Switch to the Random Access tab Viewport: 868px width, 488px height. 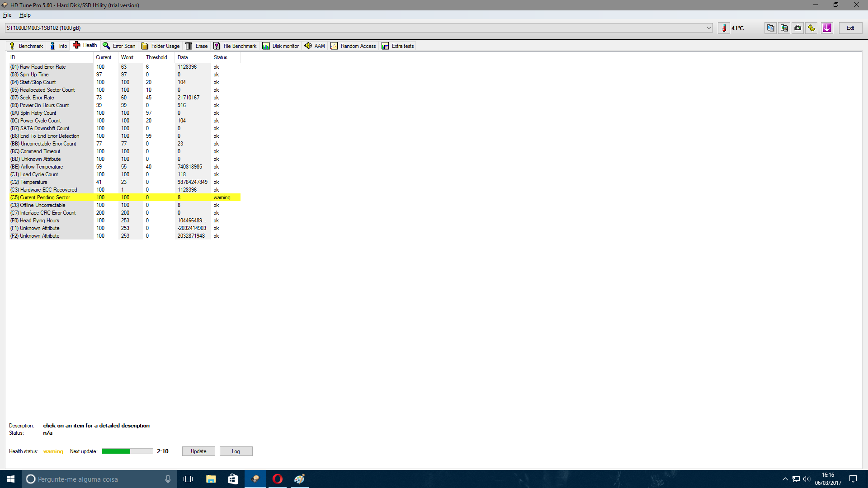tap(354, 46)
